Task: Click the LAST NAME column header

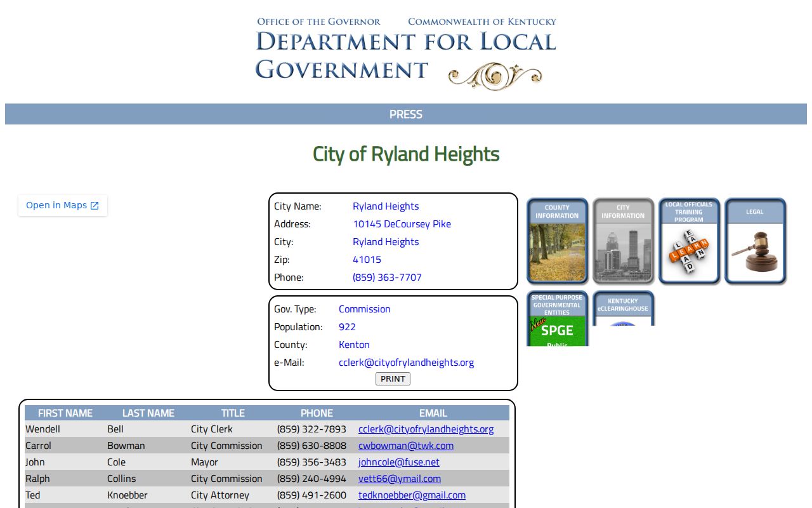Action: coord(148,413)
